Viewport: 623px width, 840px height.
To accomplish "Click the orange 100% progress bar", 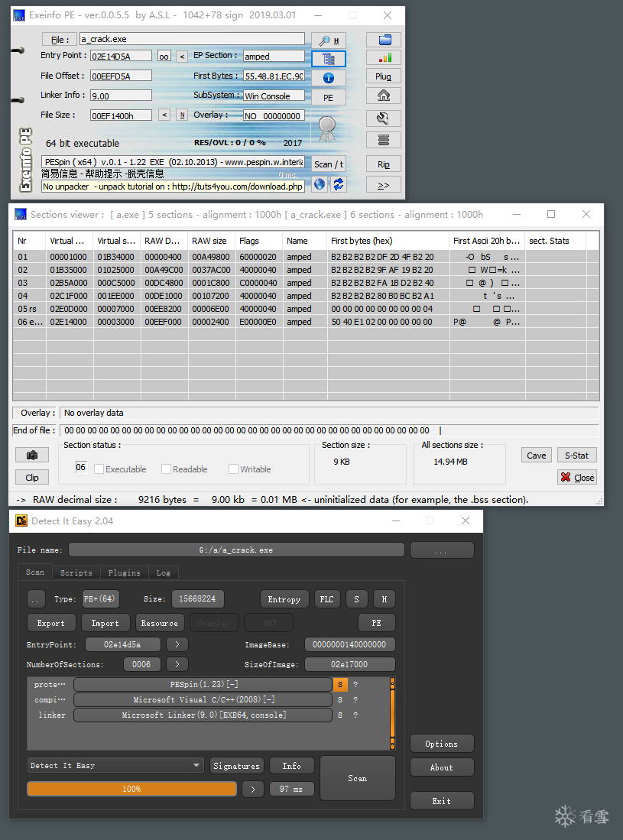I will coord(131,789).
